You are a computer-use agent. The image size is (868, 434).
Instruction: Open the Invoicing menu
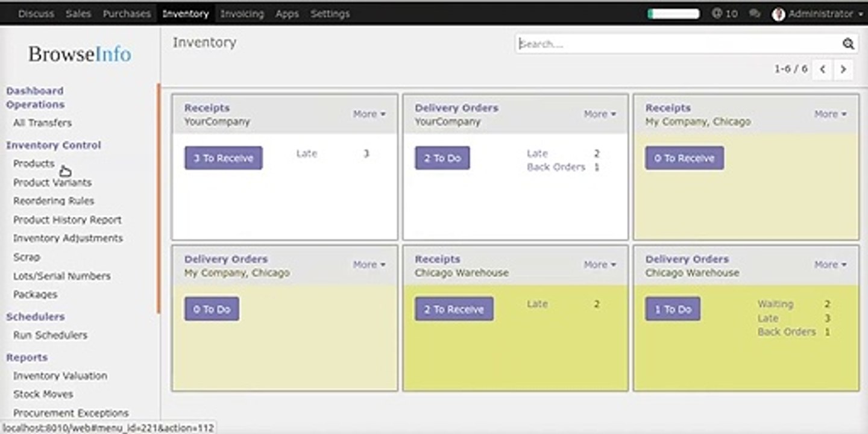[242, 13]
